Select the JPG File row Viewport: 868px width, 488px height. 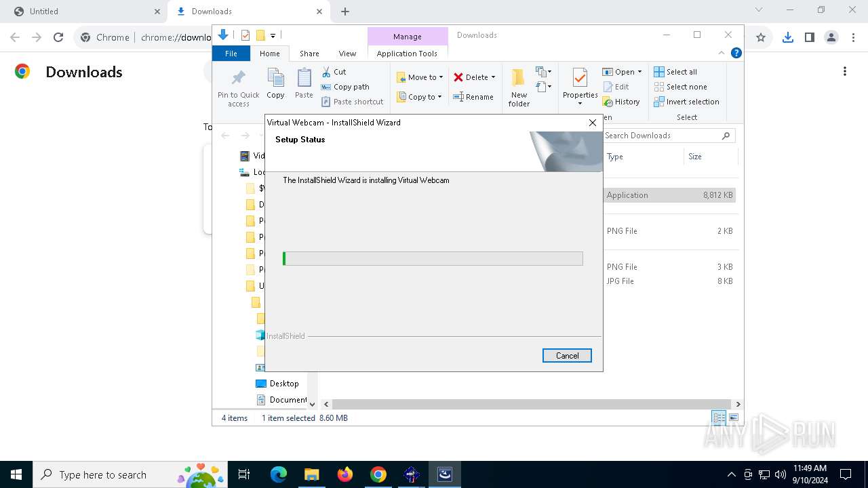[x=669, y=281]
